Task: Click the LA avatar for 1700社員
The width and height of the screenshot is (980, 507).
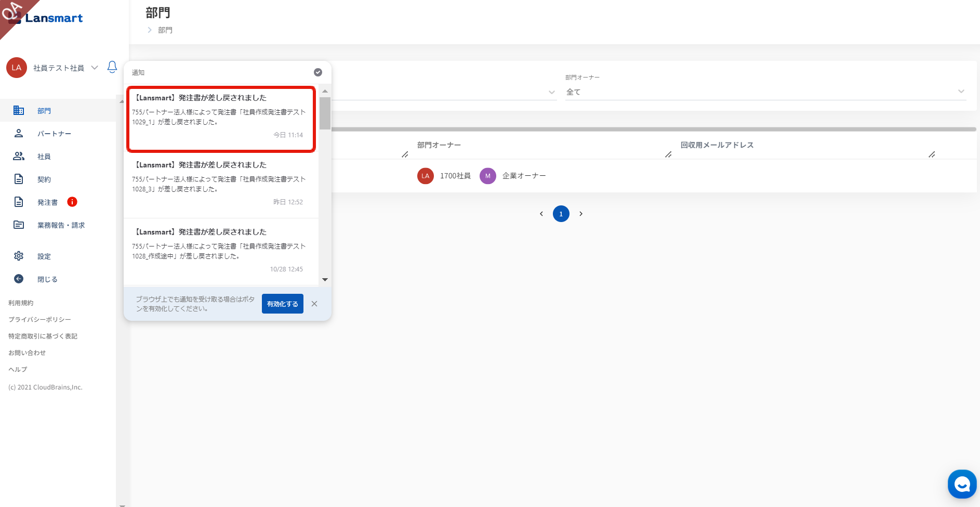Action: [426, 176]
